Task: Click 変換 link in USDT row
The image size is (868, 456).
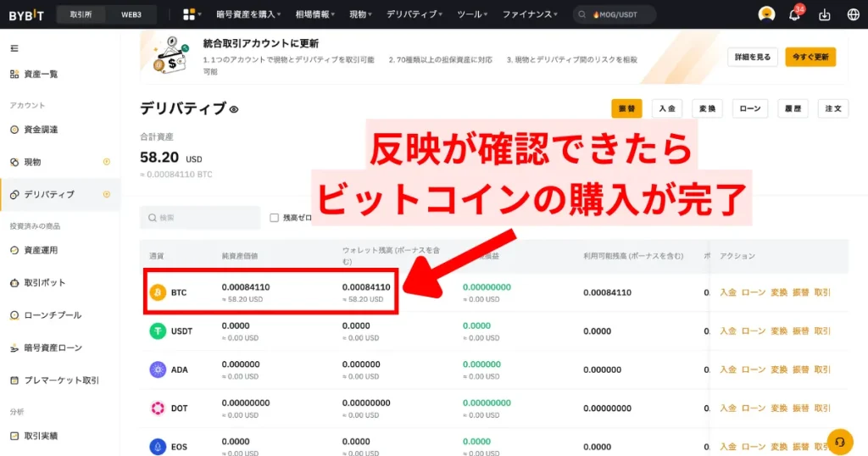Action: click(x=779, y=331)
